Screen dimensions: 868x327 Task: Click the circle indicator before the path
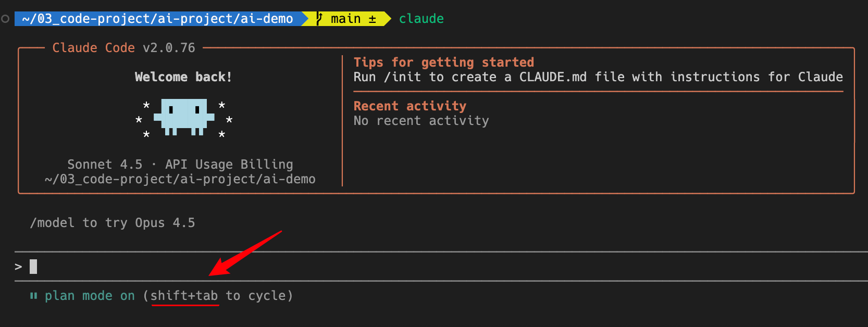coord(5,19)
